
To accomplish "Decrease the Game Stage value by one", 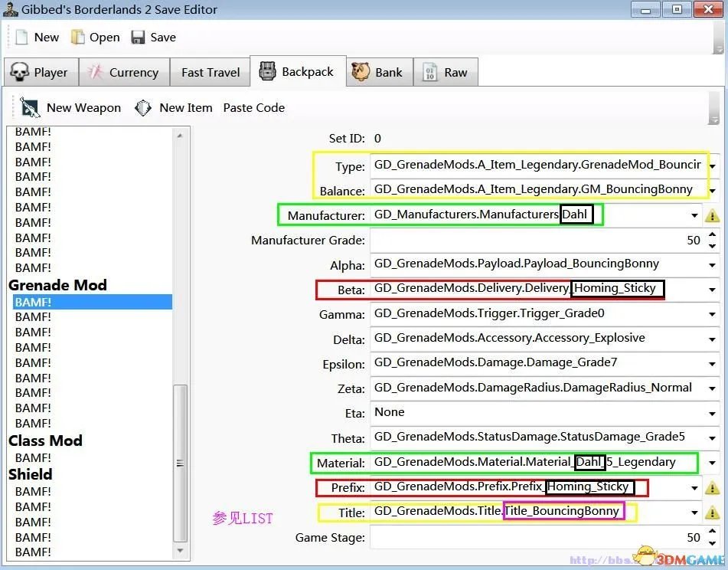I will (713, 542).
